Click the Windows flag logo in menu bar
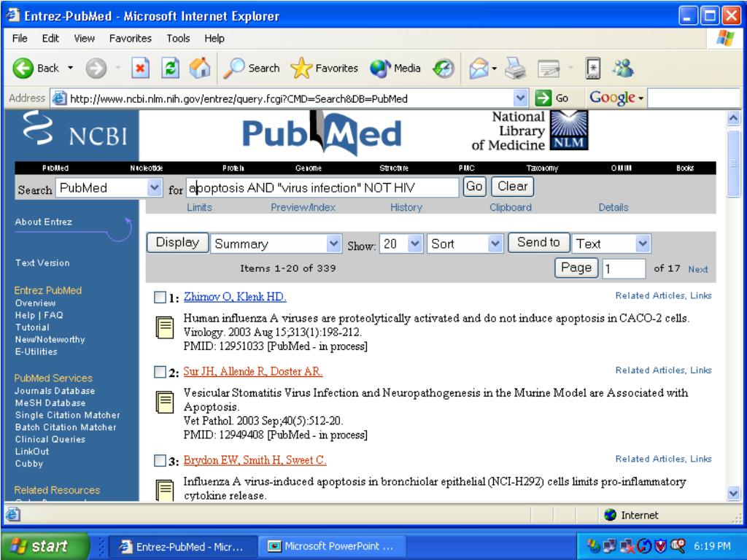Viewport: 747px width, 560px height. coord(725,38)
